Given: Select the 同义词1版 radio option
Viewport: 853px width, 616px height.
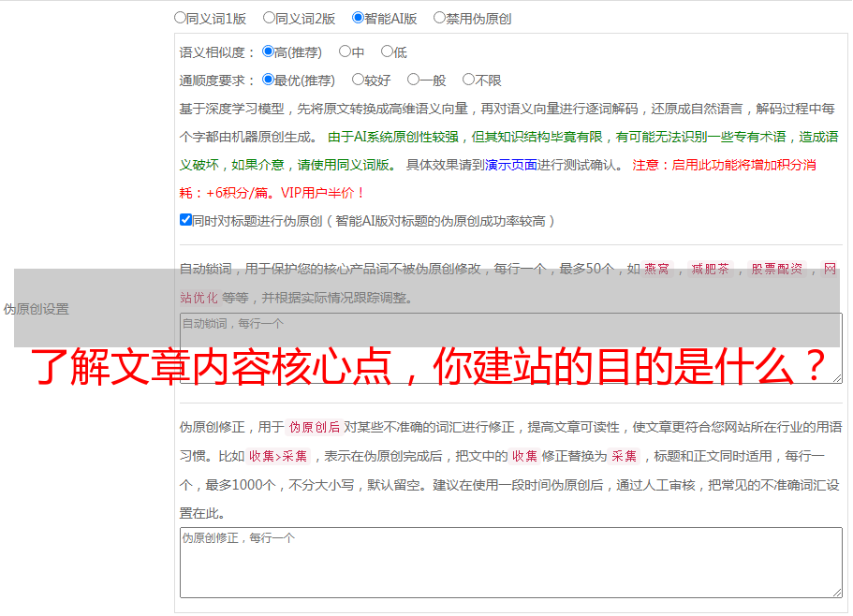Looking at the screenshot, I should 180,18.
